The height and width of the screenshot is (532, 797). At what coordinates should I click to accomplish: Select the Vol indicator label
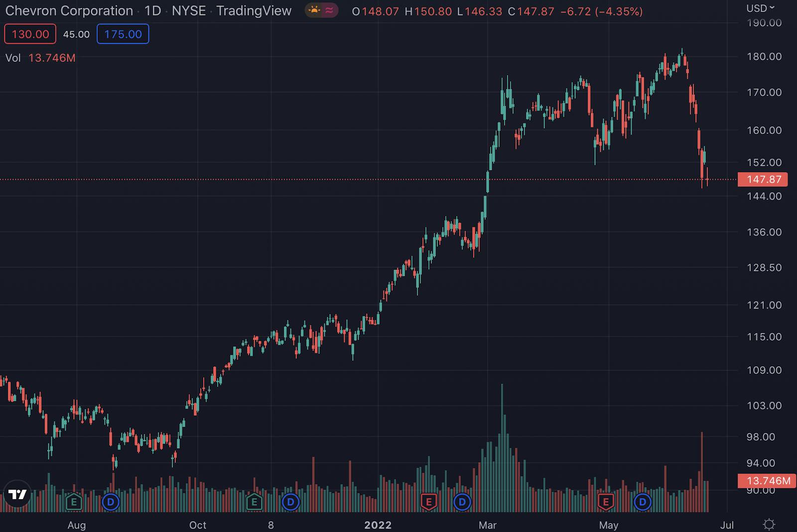pos(13,58)
